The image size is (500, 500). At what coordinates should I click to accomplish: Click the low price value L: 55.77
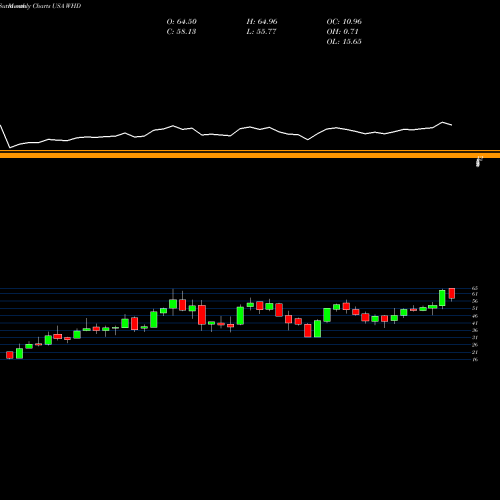pos(261,32)
